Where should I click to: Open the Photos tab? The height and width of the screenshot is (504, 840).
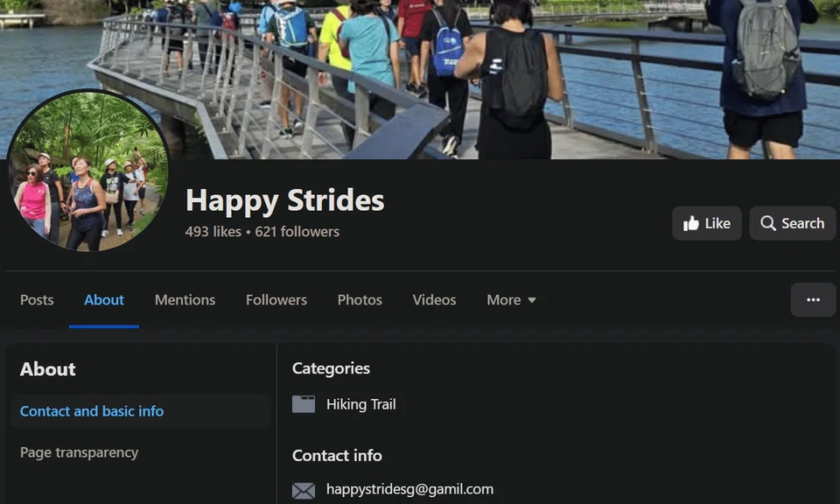[360, 300]
